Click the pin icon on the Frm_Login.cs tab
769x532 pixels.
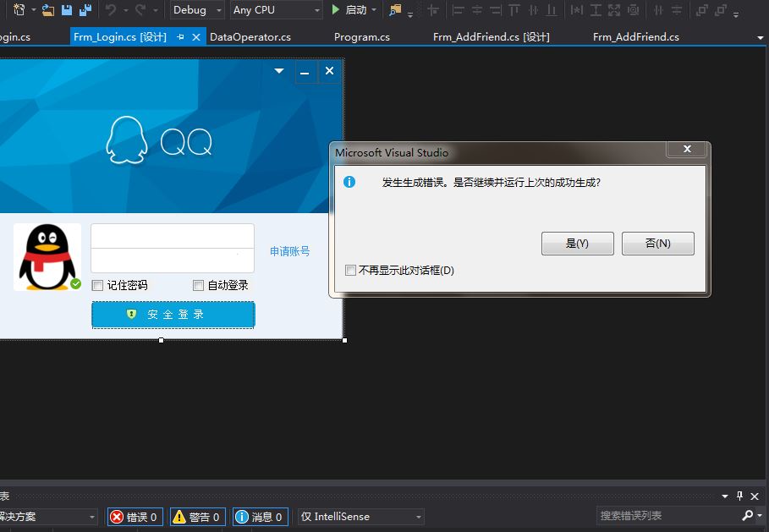coord(180,36)
